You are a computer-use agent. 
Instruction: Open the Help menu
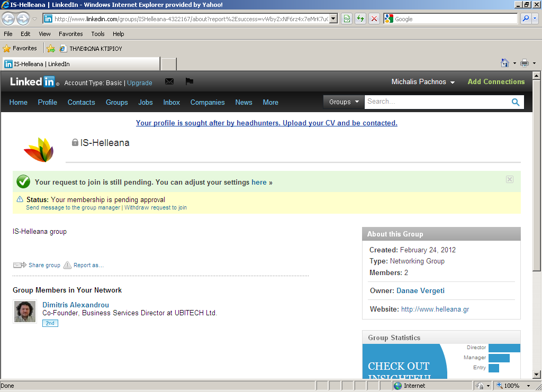pos(118,34)
